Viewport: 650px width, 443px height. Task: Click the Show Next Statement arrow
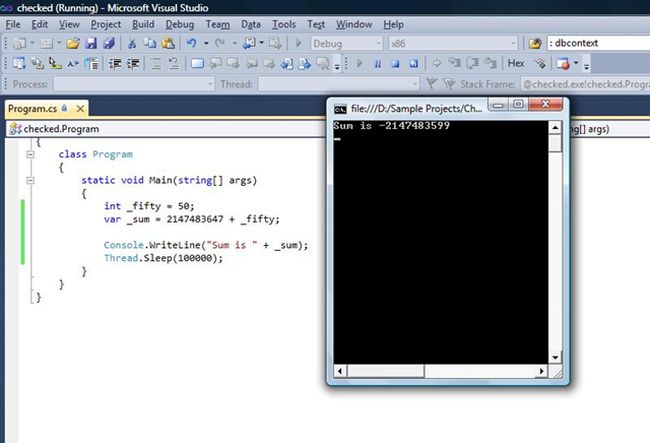pos(437,63)
